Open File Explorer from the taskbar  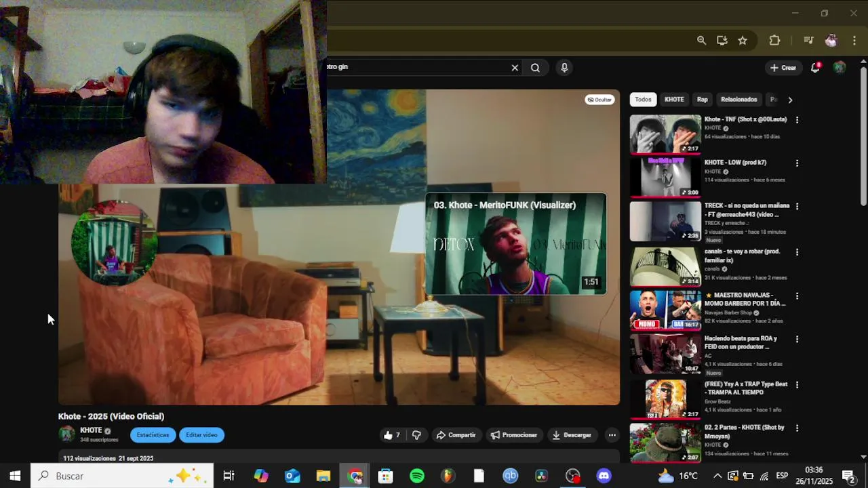(x=323, y=476)
